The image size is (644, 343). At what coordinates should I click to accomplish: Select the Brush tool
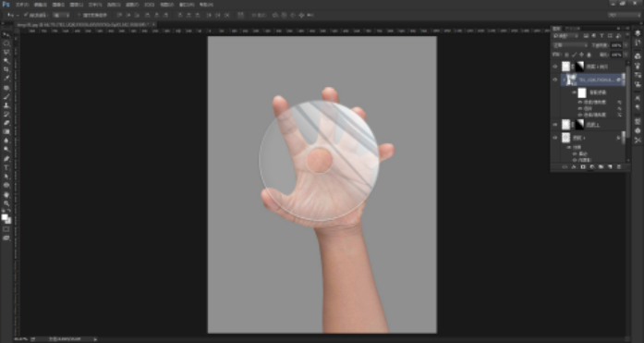click(6, 96)
